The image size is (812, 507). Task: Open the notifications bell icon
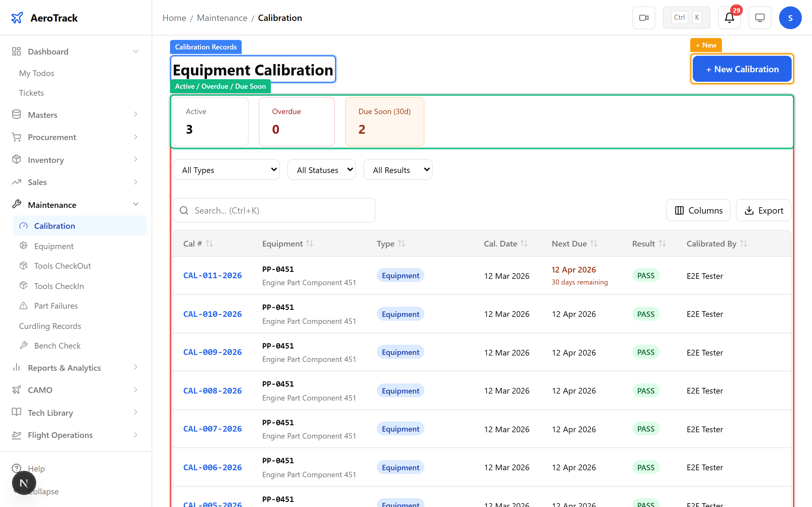729,18
